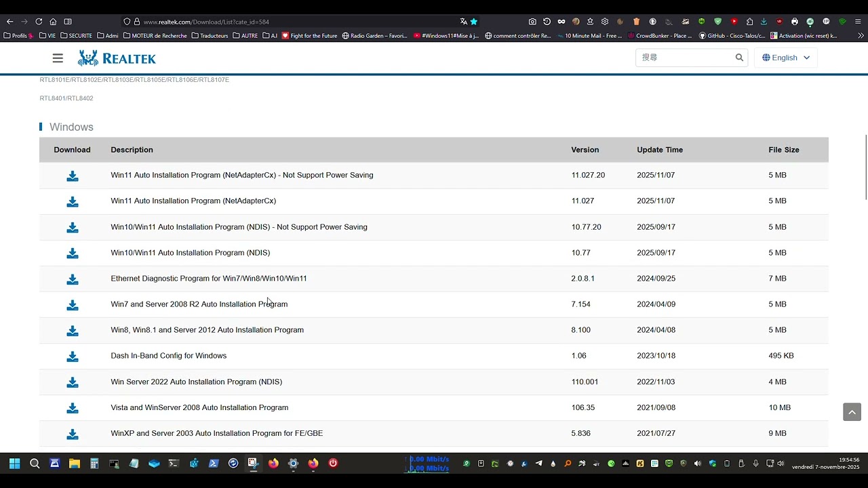Select 'Dash In-Band Config for Windows' text
Screen dimensions: 868x488
(169, 356)
